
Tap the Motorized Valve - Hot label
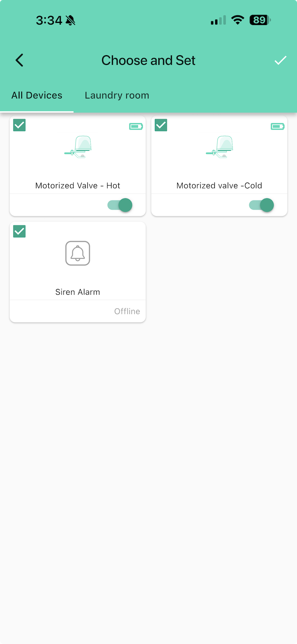click(78, 186)
